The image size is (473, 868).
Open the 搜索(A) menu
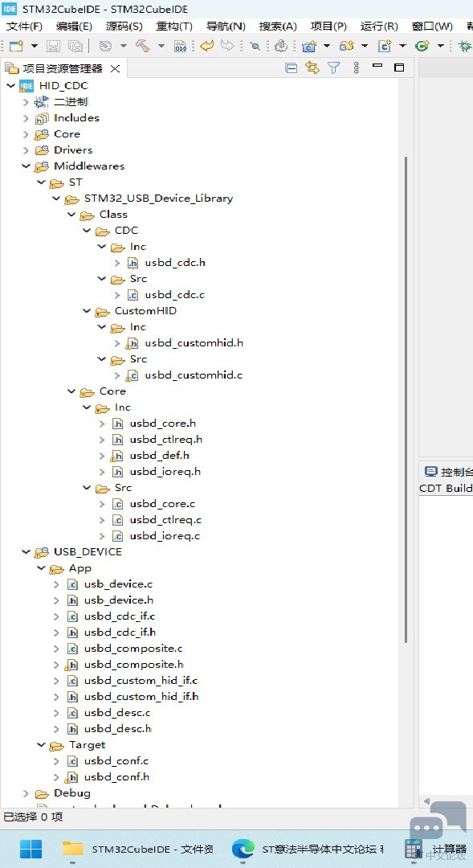[278, 26]
